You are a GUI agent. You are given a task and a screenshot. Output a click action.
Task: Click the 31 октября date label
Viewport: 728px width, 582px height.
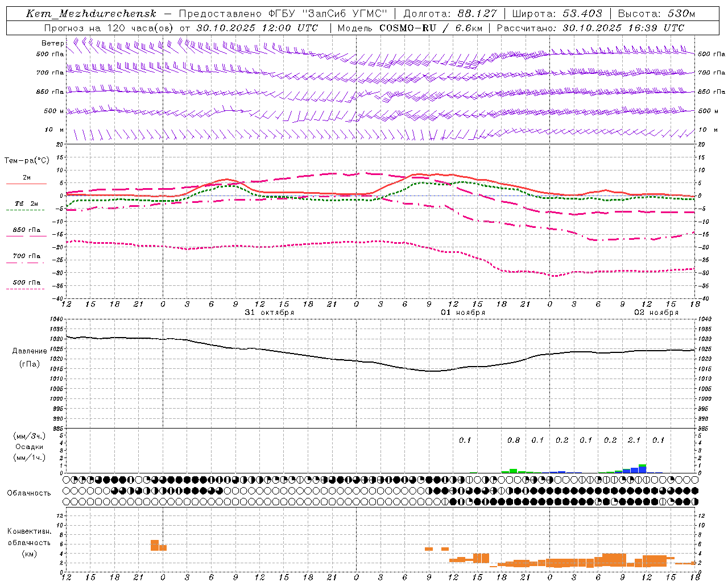270,313
